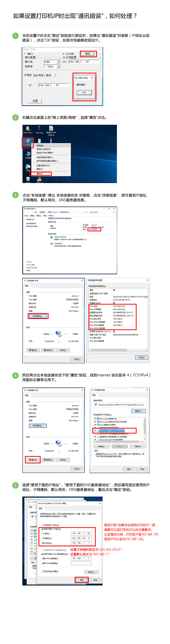Open 新建日记本文档.jnt file icon
The width and height of the screenshot is (170, 644).
[x=51, y=131]
